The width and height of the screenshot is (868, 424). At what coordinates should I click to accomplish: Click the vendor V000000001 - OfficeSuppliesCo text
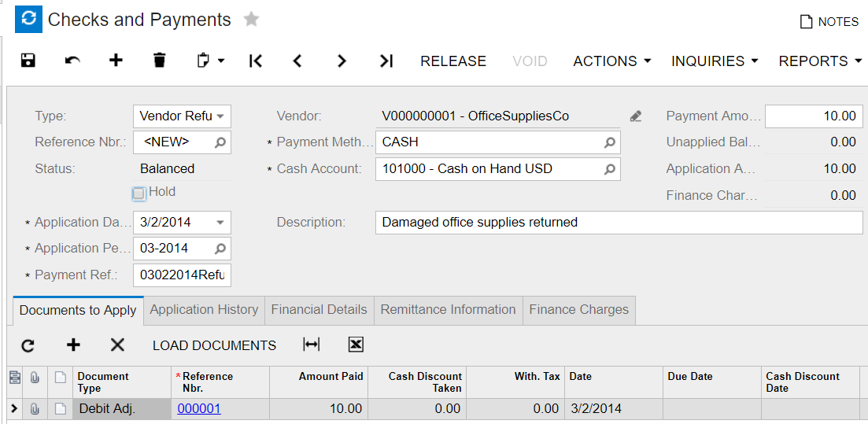pyautogui.click(x=475, y=116)
